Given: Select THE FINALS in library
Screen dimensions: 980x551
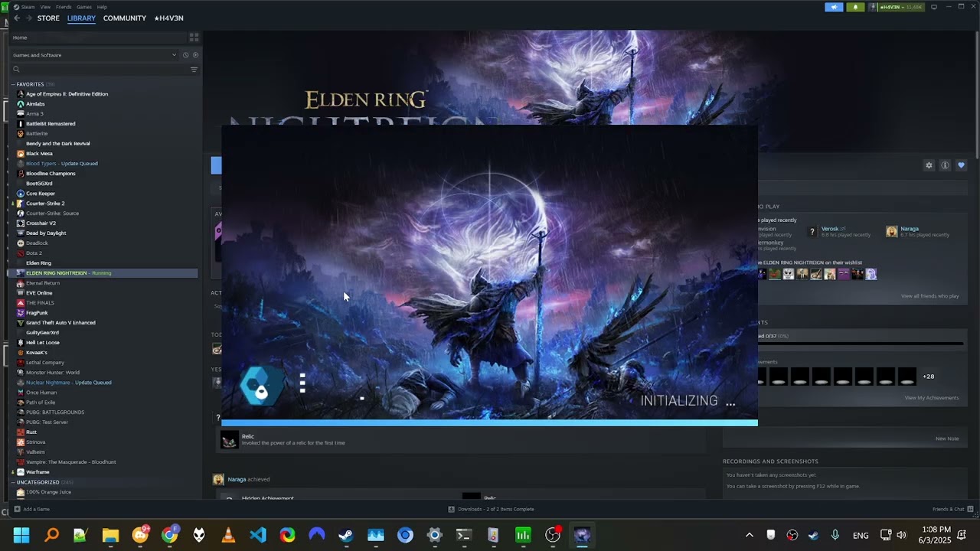Looking at the screenshot, I should coord(40,303).
